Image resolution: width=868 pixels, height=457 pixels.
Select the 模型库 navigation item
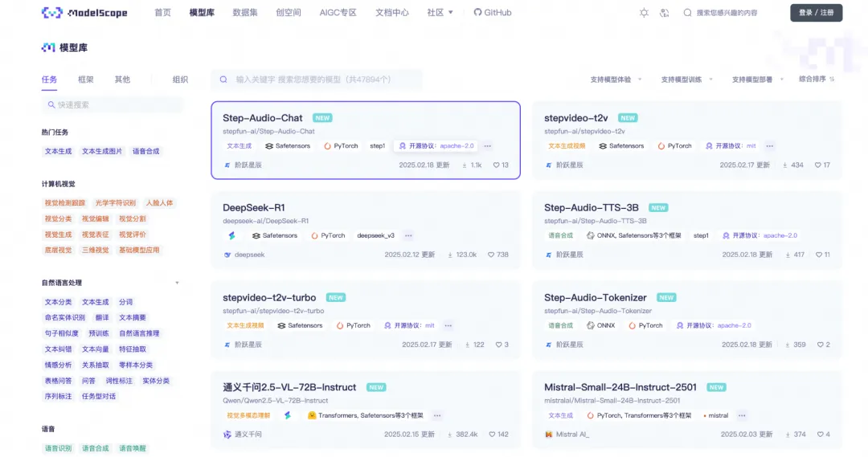[202, 12]
